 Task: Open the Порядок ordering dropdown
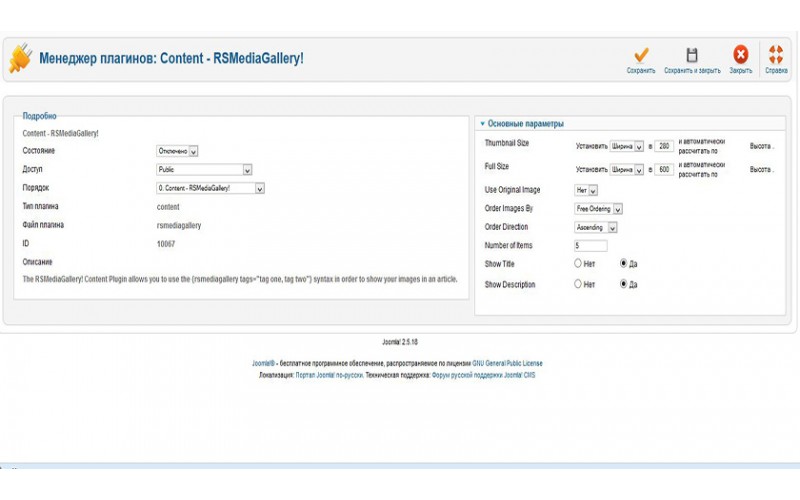coord(210,188)
